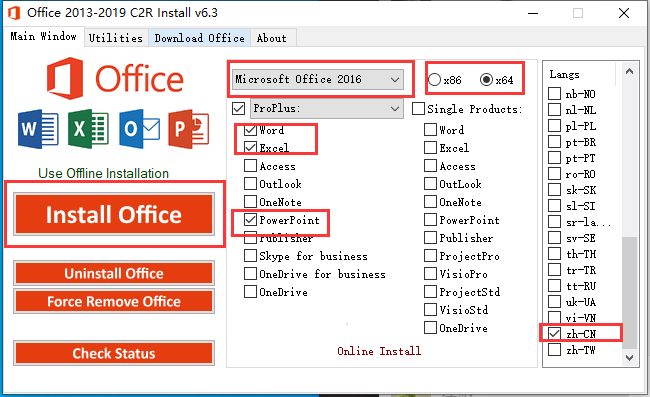Image resolution: width=650 pixels, height=397 pixels.
Task: Click the Force Remove Office button
Action: [114, 301]
